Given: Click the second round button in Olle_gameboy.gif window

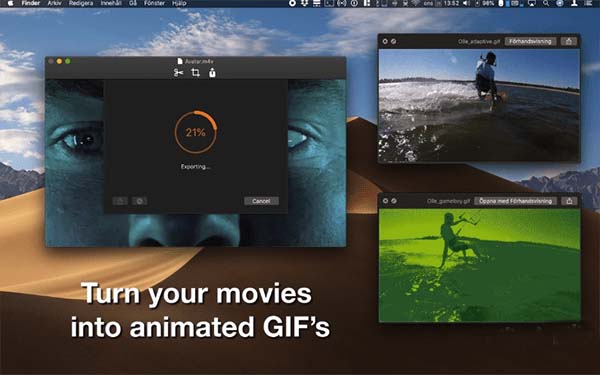Looking at the screenshot, I should 394,201.
